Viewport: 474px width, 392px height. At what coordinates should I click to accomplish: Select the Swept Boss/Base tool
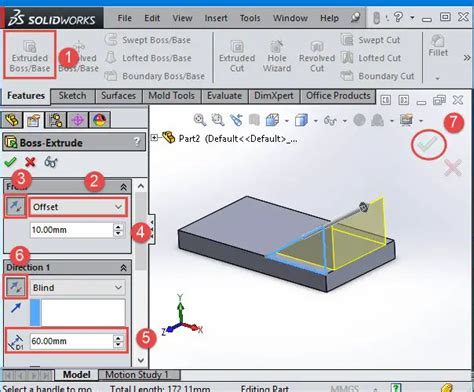point(148,40)
